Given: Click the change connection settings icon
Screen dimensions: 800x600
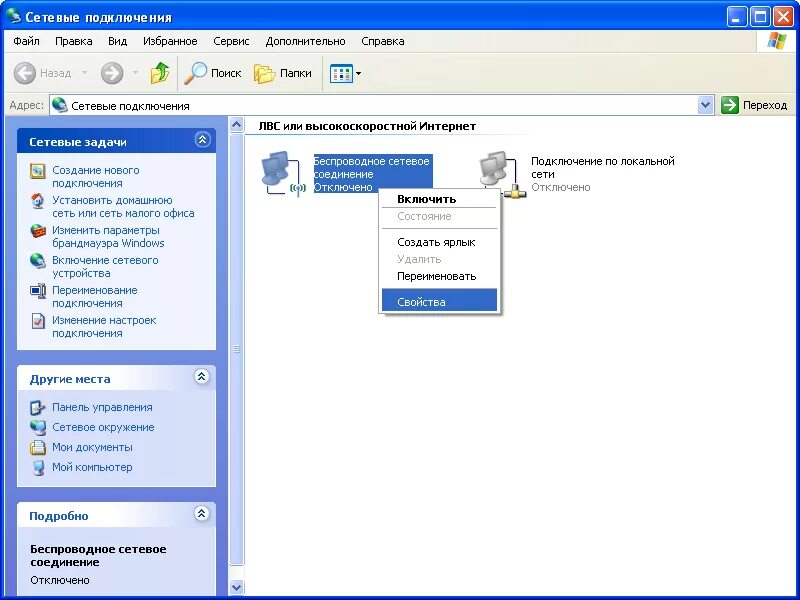Looking at the screenshot, I should point(38,321).
